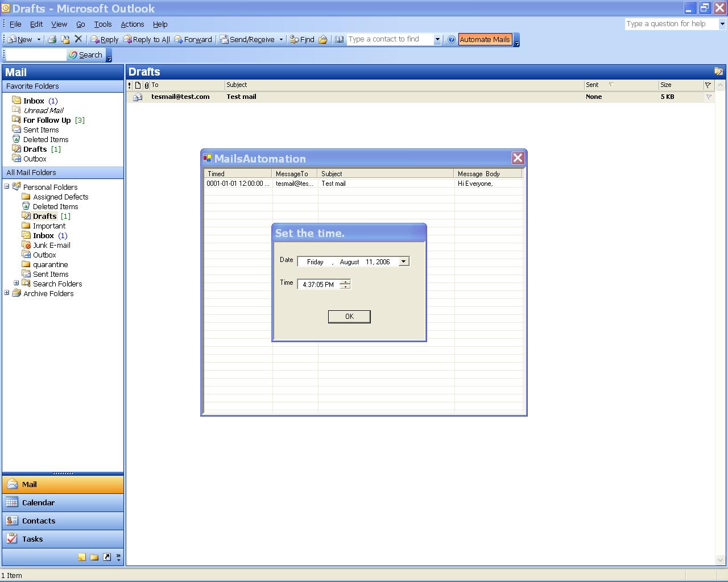This screenshot has width=728, height=582.
Task: Select For Follow Up folder
Action: 47,120
